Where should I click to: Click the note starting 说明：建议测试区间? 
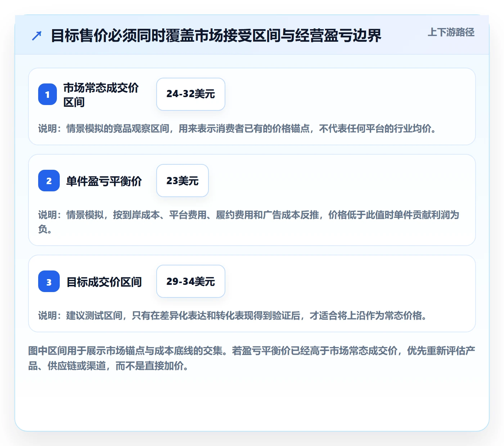233,315
